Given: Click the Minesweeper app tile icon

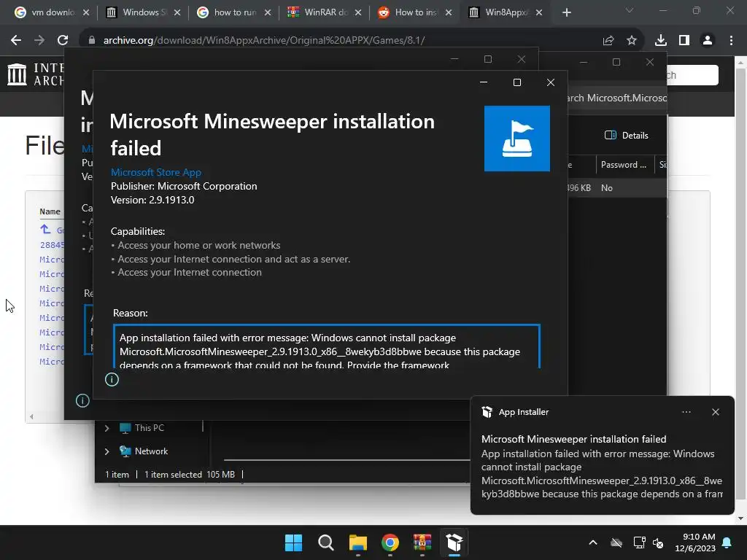Looking at the screenshot, I should coord(517,138).
